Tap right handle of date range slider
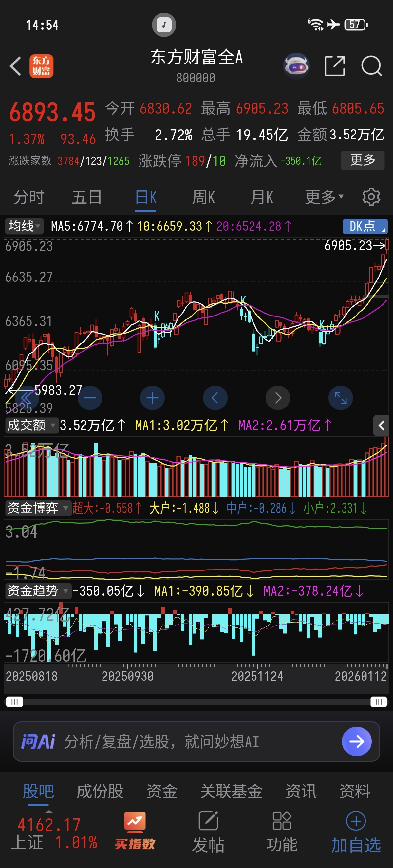The image size is (393, 868). [379, 701]
